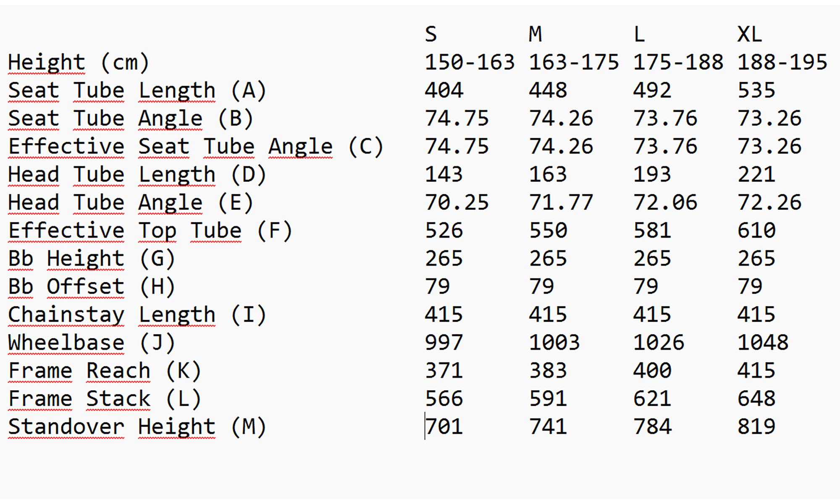Click the seat tube length value 492

point(652,91)
